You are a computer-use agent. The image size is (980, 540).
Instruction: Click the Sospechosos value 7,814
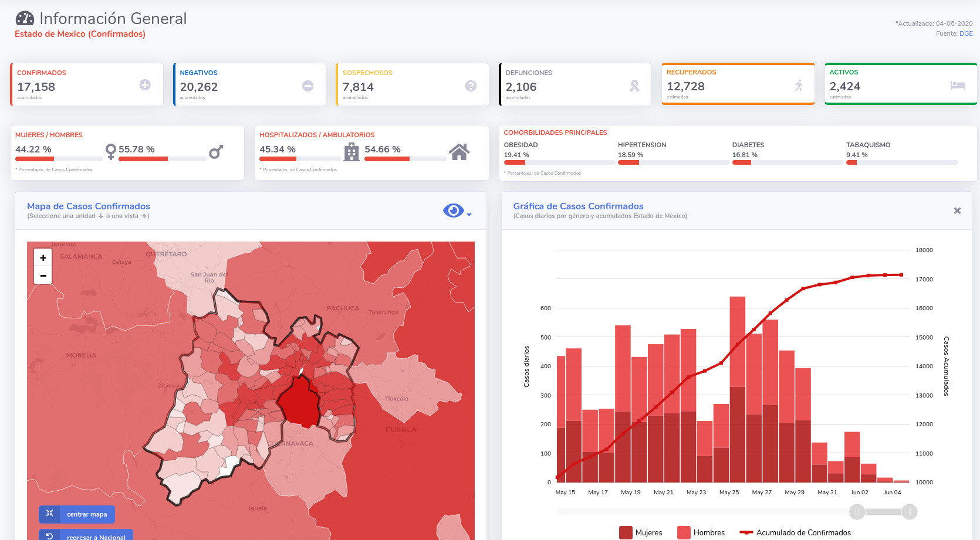coord(358,87)
